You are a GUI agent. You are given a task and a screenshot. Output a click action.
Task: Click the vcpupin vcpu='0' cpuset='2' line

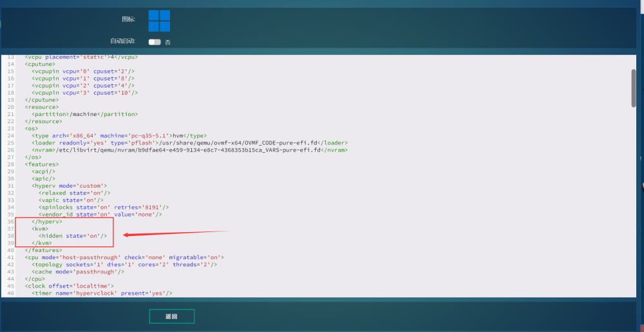coord(83,71)
